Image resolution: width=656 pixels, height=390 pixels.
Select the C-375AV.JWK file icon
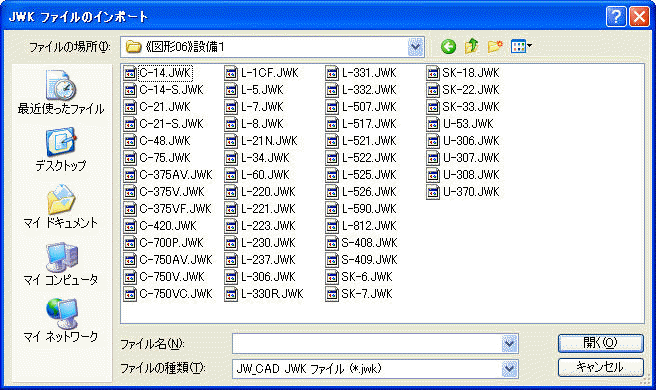(130, 175)
